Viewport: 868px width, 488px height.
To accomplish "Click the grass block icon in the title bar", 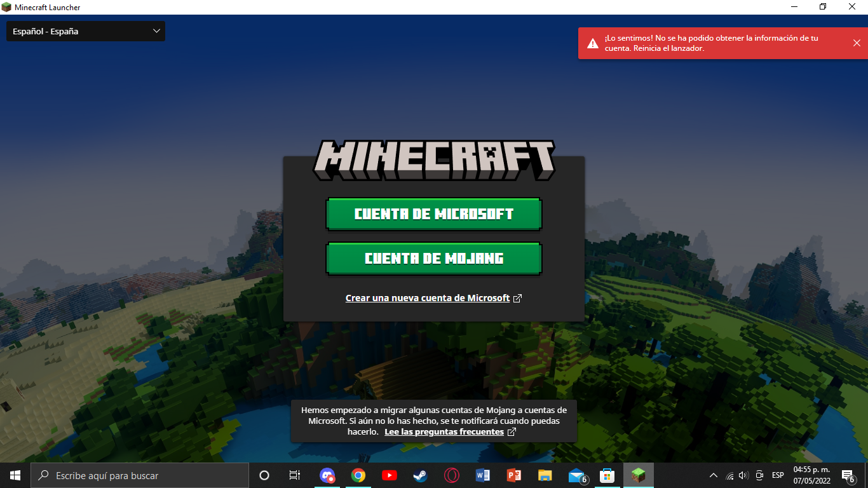I will [x=6, y=7].
